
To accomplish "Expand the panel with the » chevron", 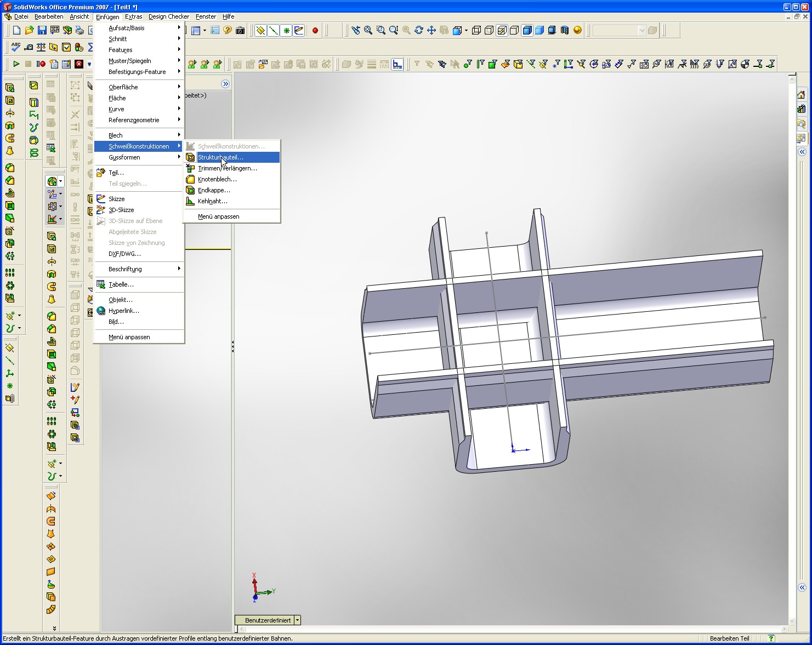I will [225, 84].
